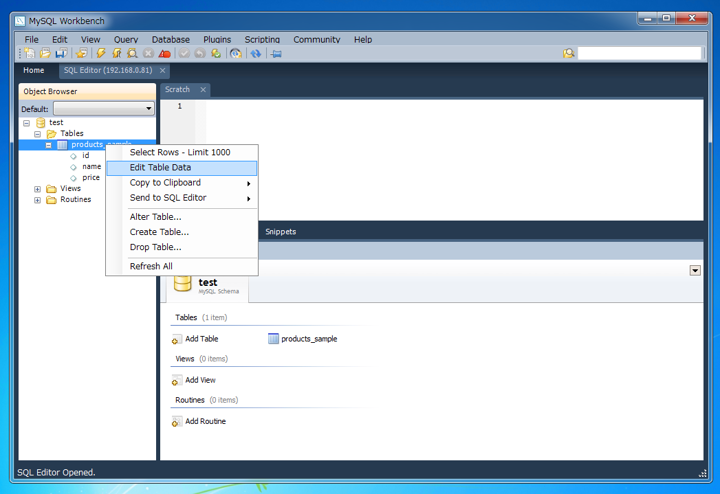Click inside the toolbar search field

click(x=640, y=53)
